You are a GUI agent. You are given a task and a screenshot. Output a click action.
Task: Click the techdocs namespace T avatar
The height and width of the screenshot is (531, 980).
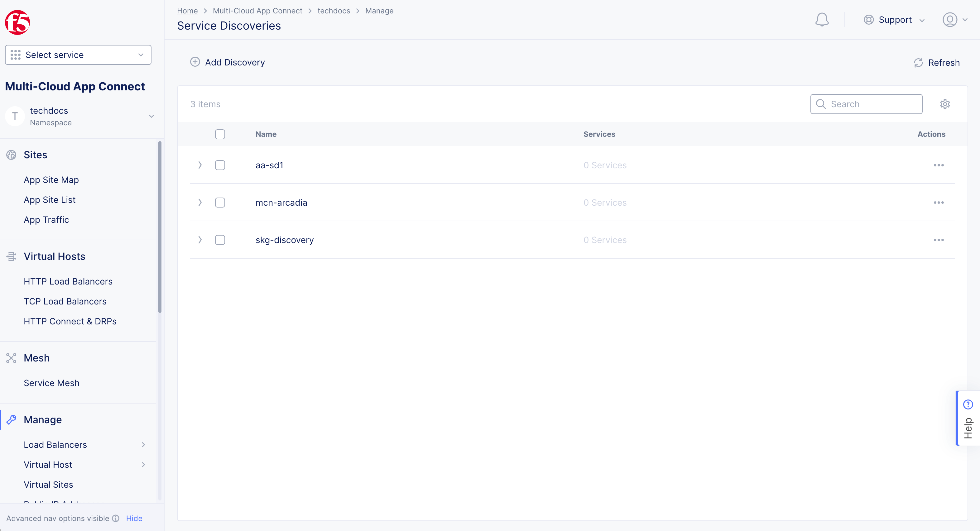[x=15, y=116]
